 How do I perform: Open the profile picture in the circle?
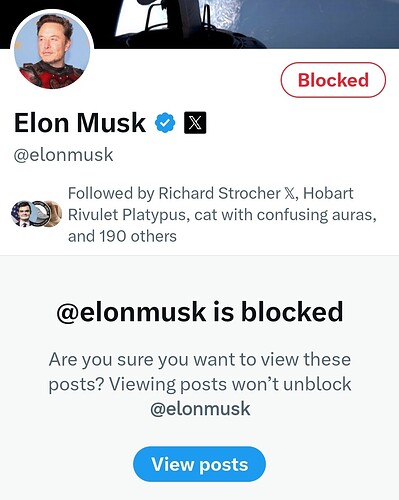pyautogui.click(x=52, y=51)
